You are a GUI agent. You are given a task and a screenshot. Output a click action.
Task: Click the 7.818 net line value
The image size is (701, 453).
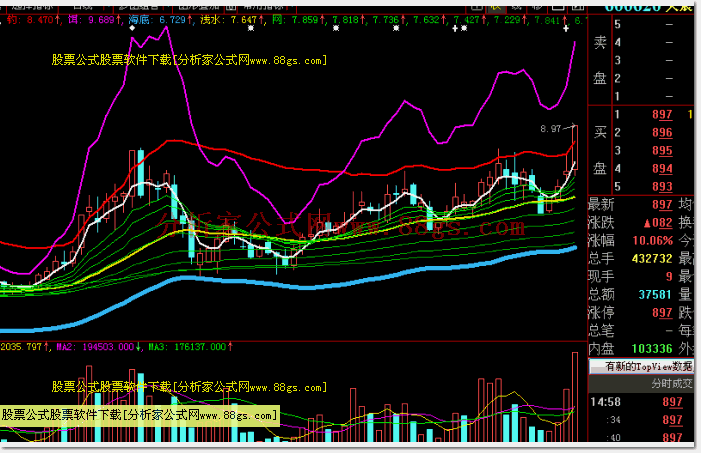coord(349,20)
